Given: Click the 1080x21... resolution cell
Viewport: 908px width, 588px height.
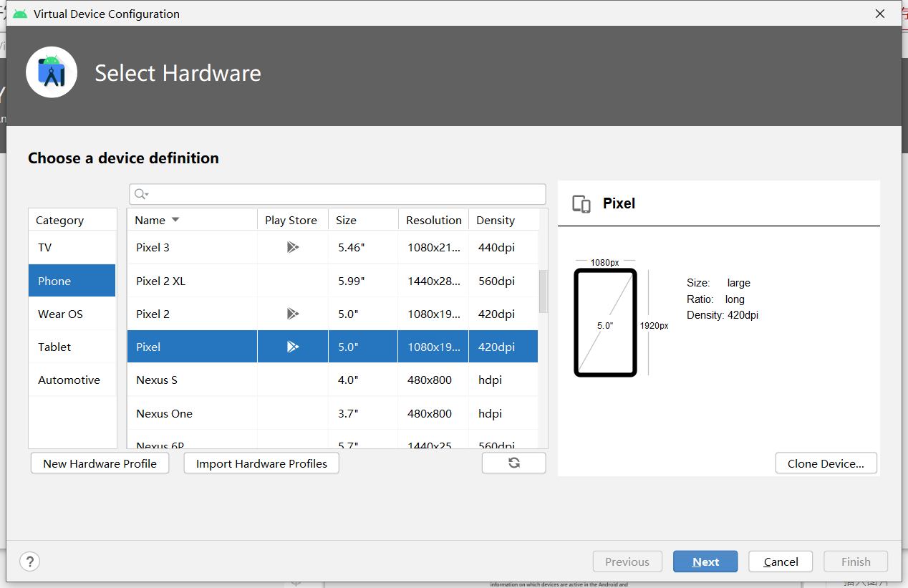Looking at the screenshot, I should 434,247.
